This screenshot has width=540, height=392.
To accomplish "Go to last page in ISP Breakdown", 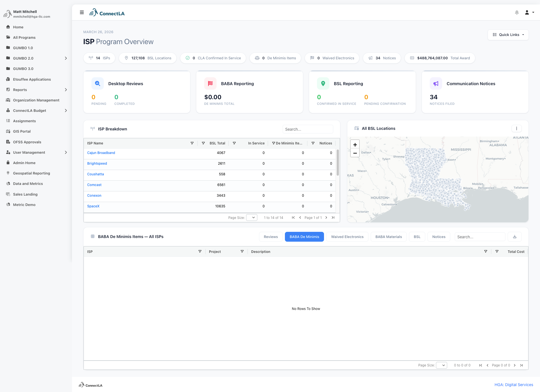I will [x=333, y=217].
